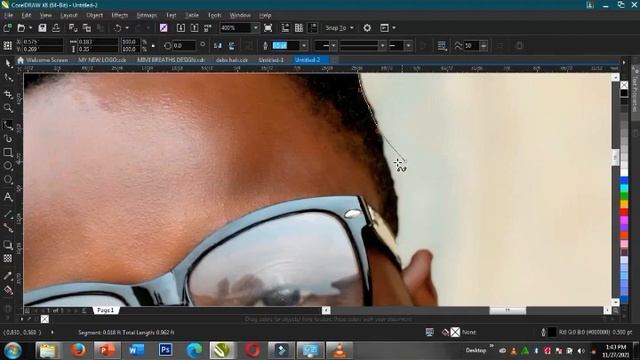The image size is (640, 360).
Task: Open Word from the taskbar
Action: [136, 350]
